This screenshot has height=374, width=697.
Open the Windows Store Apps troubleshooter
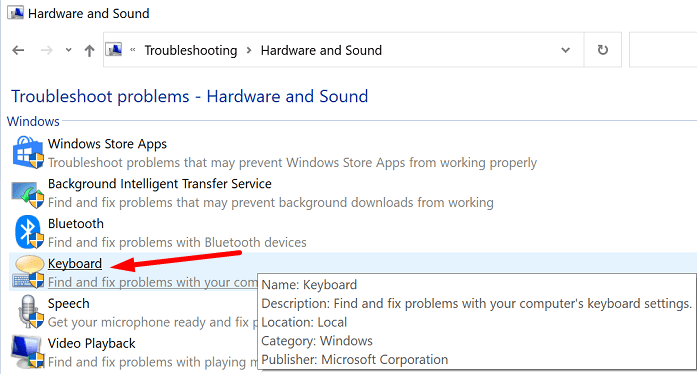107,144
